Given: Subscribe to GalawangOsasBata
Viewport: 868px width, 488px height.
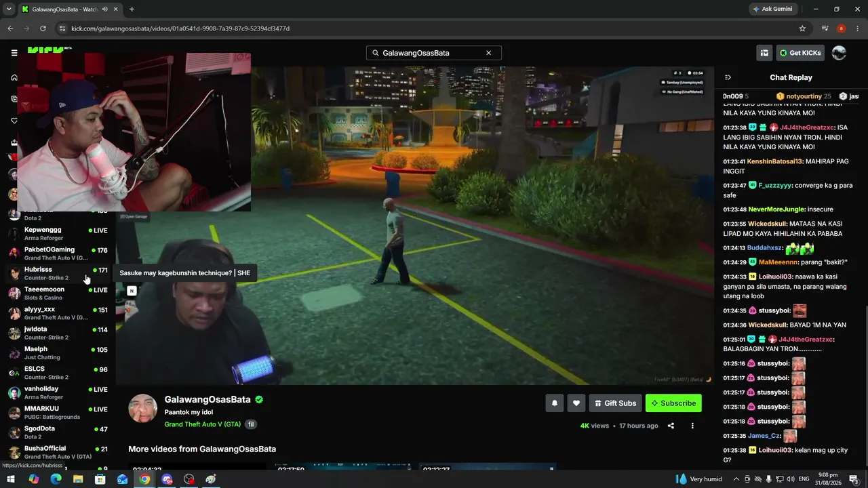Looking at the screenshot, I should click(x=673, y=403).
